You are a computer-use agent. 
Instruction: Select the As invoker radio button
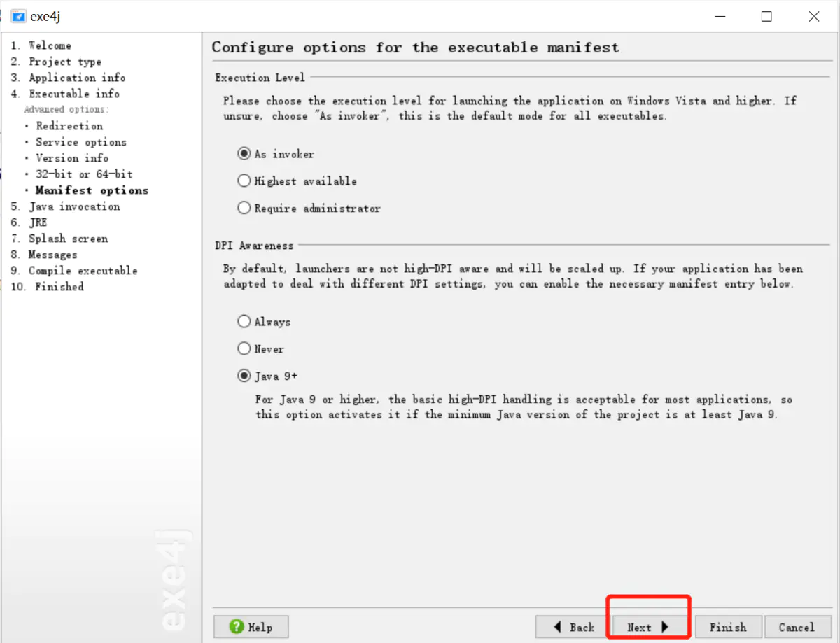tap(244, 154)
